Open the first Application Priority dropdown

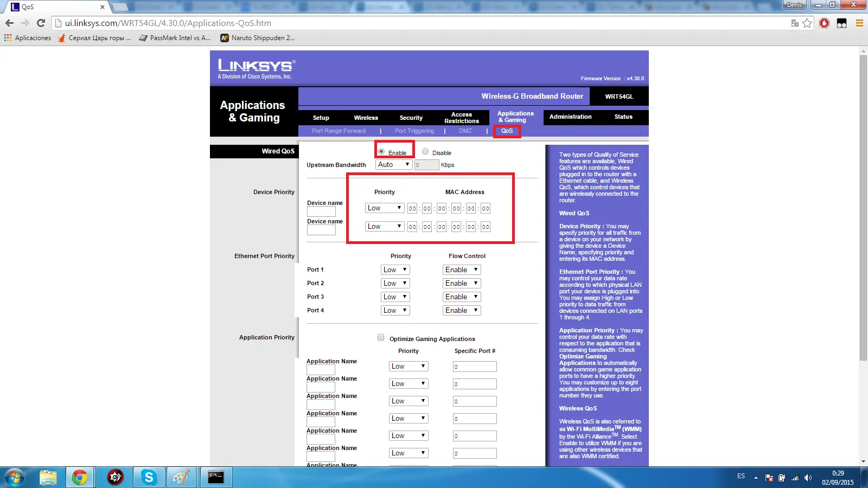(409, 367)
